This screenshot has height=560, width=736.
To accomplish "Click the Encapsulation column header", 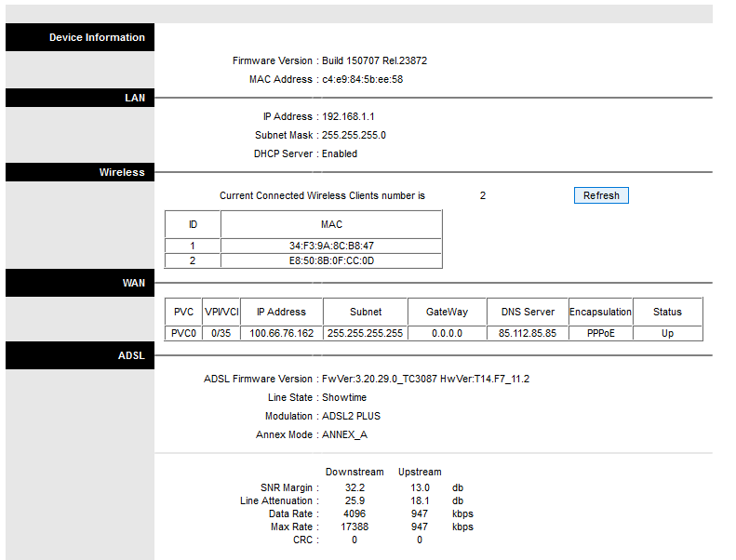I will 601,312.
